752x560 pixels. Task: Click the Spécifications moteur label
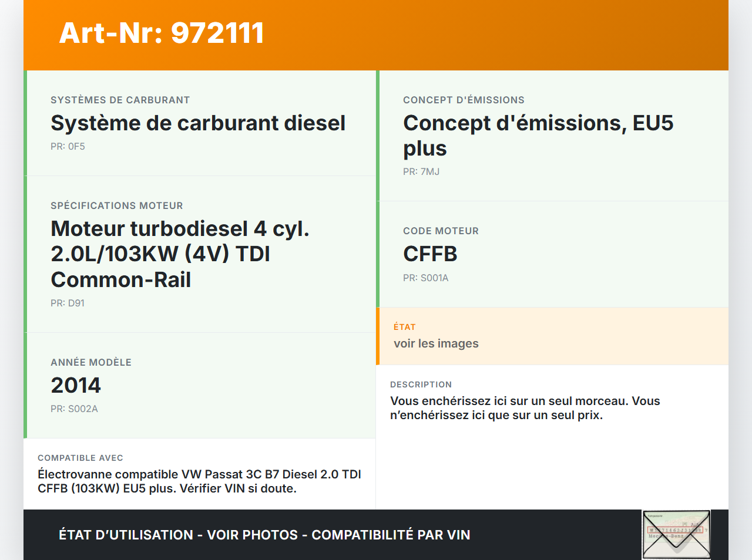click(x=116, y=206)
